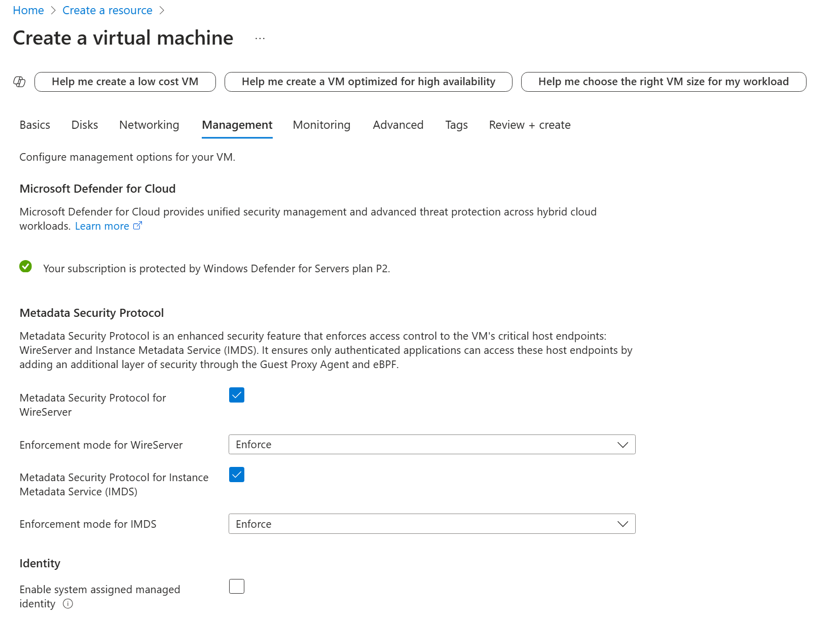Viewport: 840px width, 618px height.
Task: Open the ellipsis menu next to the page title
Action: 260,38
